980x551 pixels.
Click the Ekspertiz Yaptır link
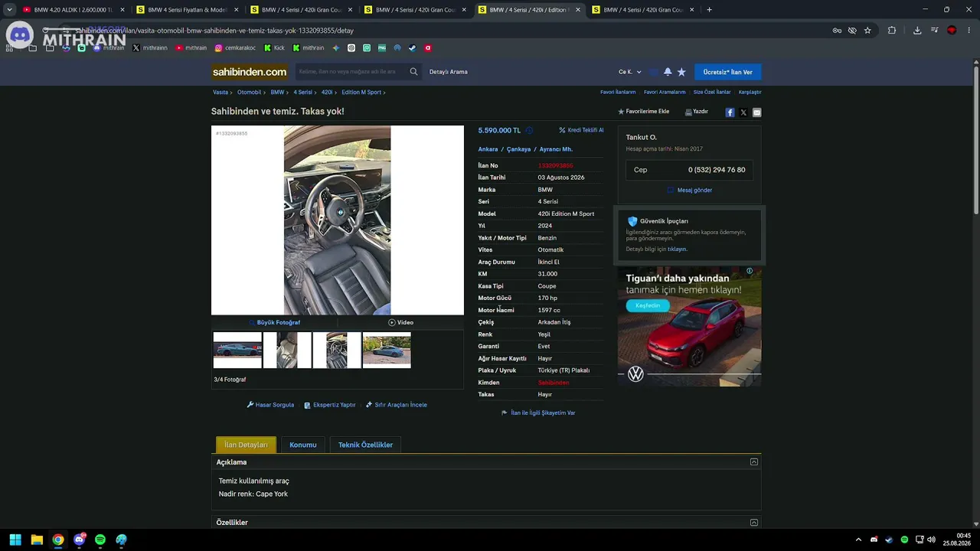[x=330, y=405]
